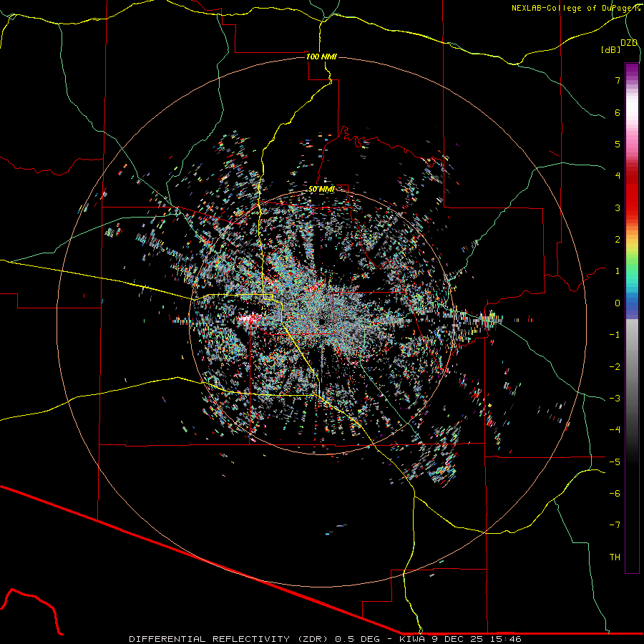This screenshot has width=644, height=644.
Task: Click the '9 DEC 25' date in caption
Action: point(457,639)
